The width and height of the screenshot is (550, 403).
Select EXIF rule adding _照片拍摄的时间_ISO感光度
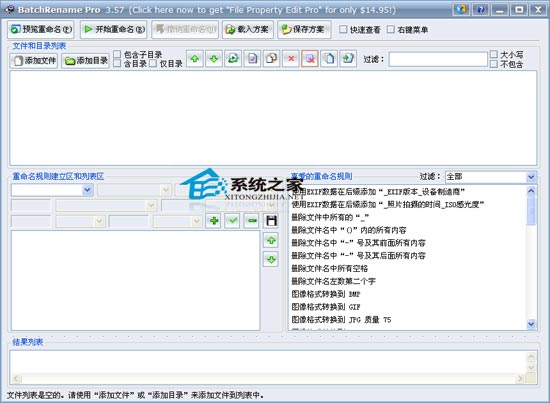pyautogui.click(x=388, y=204)
